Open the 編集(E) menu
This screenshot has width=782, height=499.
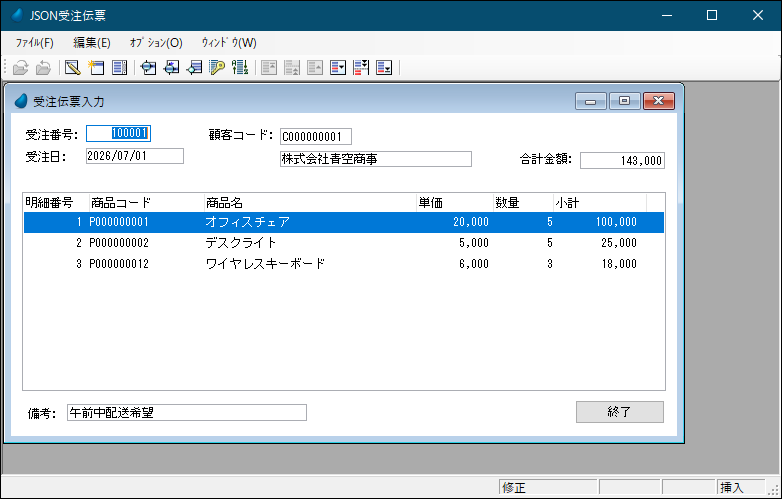tap(92, 43)
